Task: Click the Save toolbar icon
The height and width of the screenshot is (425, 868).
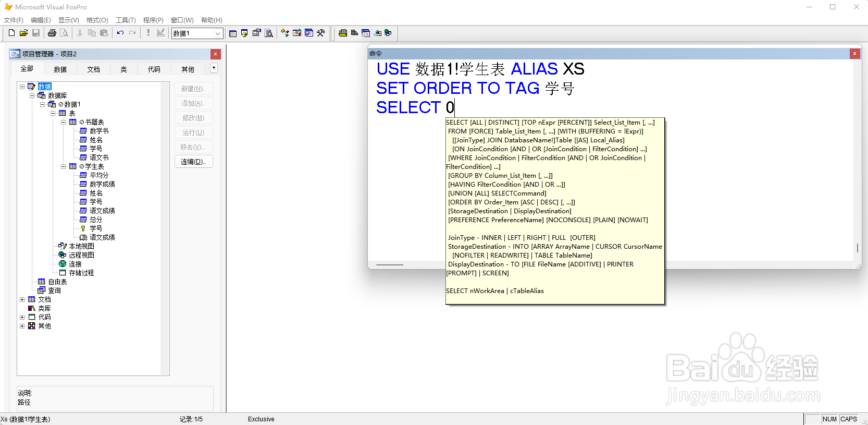Action: [36, 33]
